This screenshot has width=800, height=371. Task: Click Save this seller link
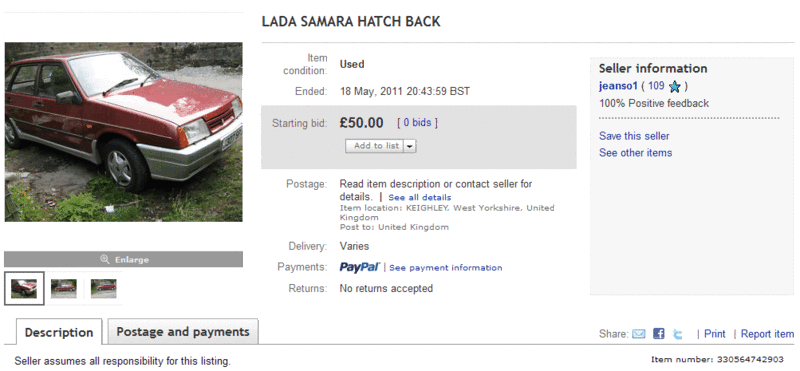(x=634, y=136)
